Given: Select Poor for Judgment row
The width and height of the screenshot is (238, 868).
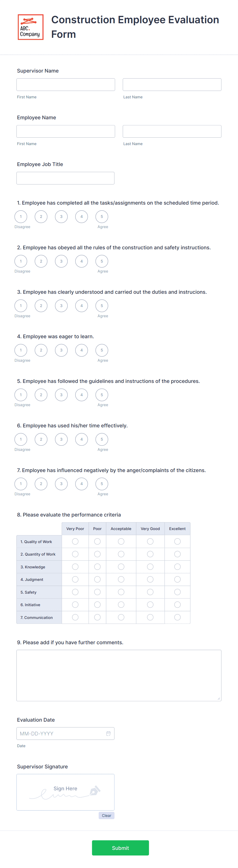Looking at the screenshot, I should pos(97,579).
